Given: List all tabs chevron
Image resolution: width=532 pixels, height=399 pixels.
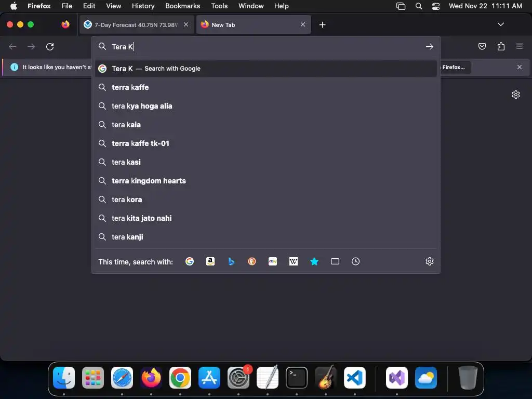Looking at the screenshot, I should tap(500, 24).
